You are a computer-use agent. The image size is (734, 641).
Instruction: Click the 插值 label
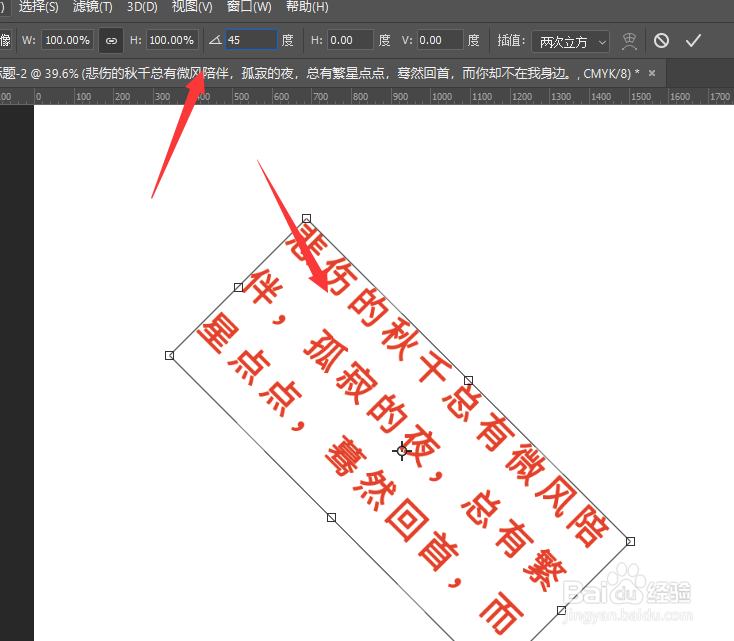tap(511, 41)
